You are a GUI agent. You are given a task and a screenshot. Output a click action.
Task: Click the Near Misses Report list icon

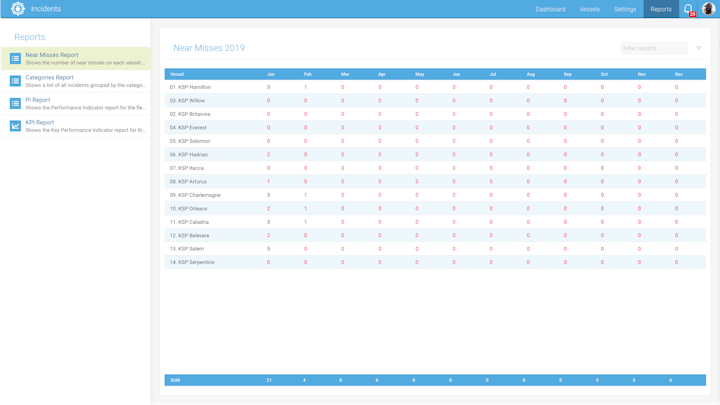(x=15, y=59)
